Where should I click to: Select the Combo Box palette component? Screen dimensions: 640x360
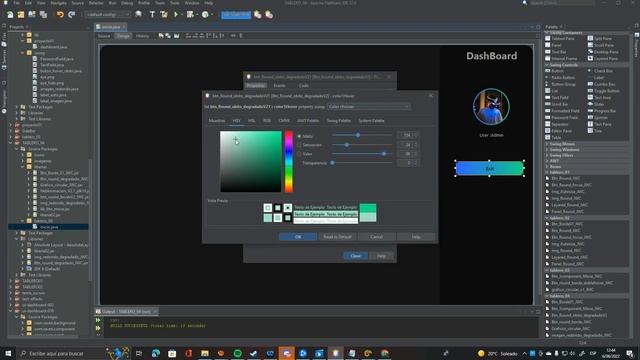601,84
